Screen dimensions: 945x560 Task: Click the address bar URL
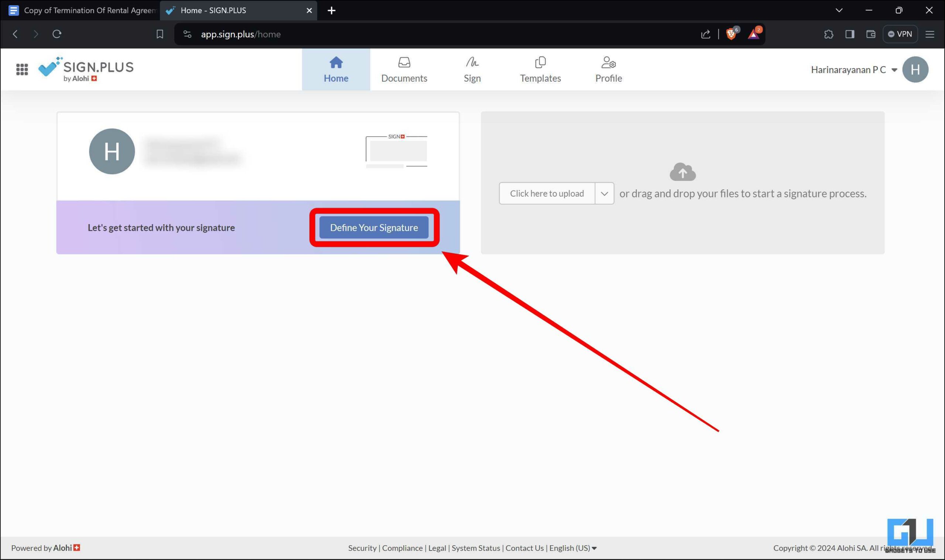coord(241,34)
